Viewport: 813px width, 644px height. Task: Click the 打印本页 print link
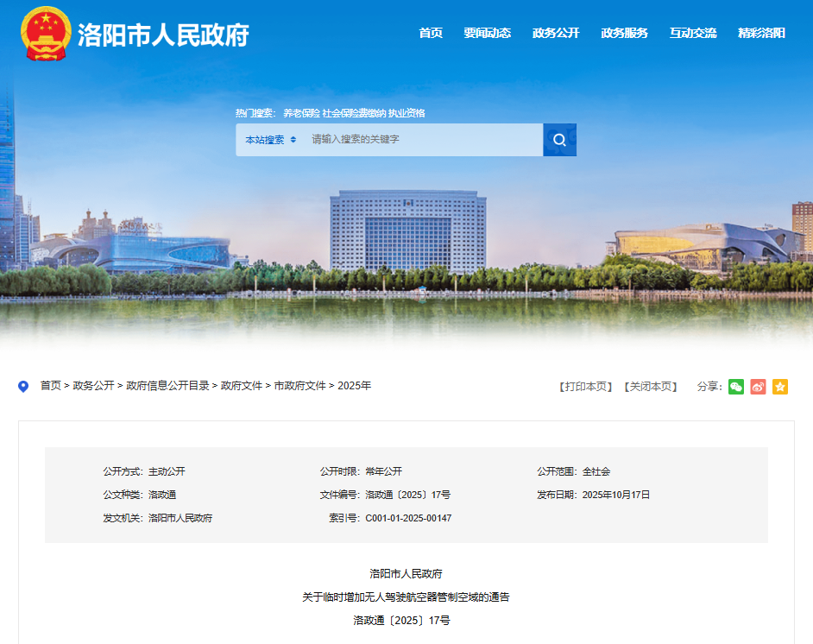coord(586,387)
